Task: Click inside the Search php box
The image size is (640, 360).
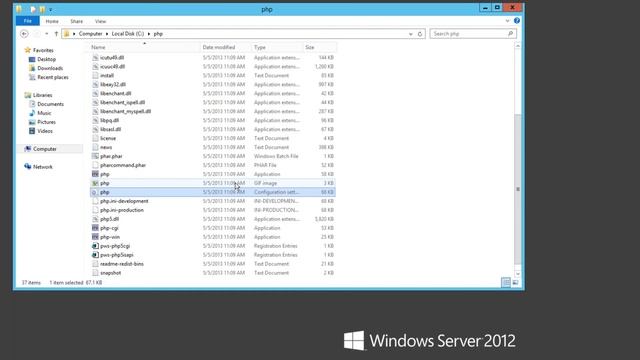Action: 469,34
